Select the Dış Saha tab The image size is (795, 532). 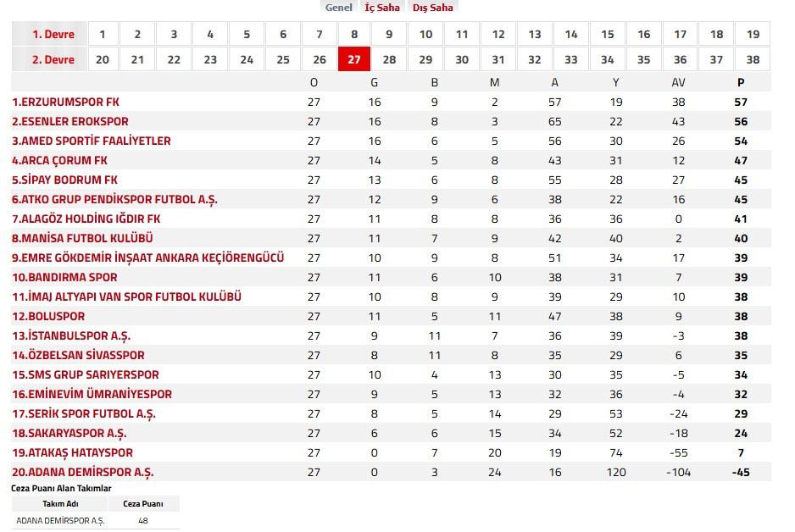pos(432,8)
